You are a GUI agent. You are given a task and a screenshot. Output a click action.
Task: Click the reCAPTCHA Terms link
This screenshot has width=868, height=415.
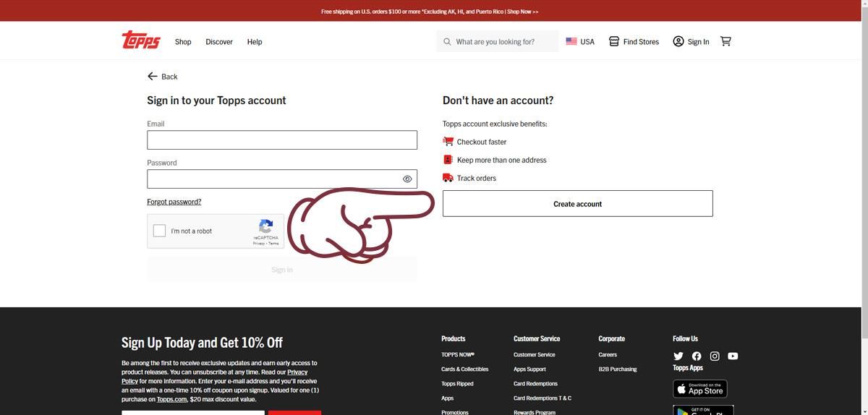tap(273, 244)
